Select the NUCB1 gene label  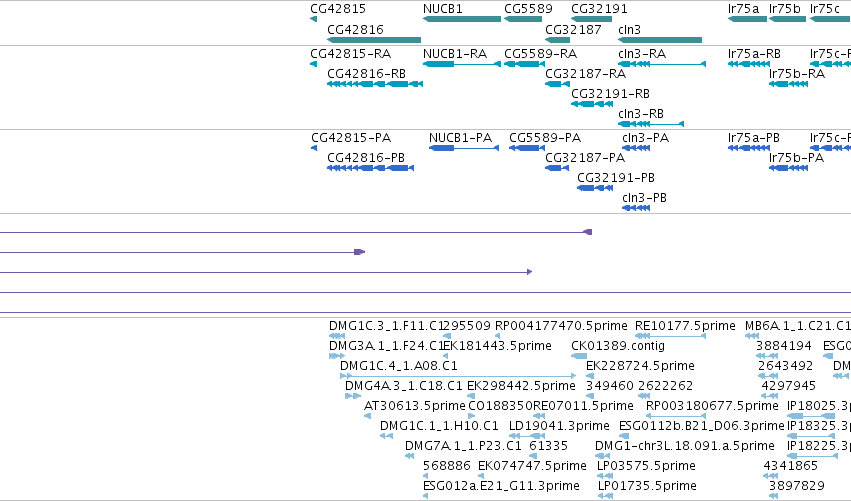[442, 9]
